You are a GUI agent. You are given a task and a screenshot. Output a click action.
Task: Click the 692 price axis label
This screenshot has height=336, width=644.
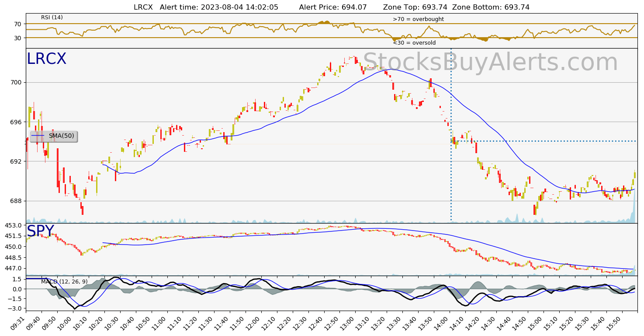15,161
